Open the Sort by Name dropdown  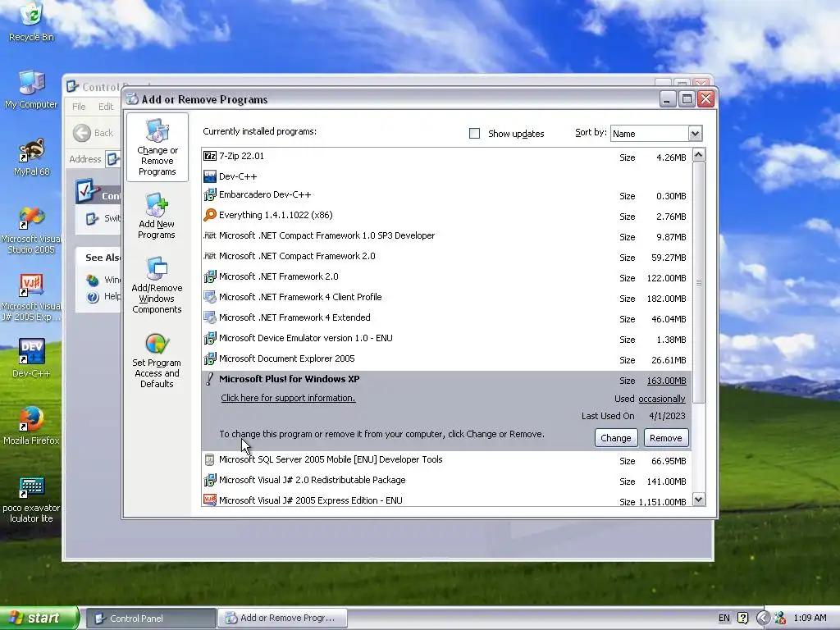[x=695, y=134]
